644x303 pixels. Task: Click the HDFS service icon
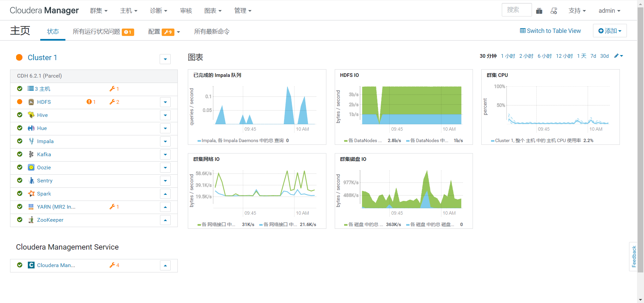point(31,102)
